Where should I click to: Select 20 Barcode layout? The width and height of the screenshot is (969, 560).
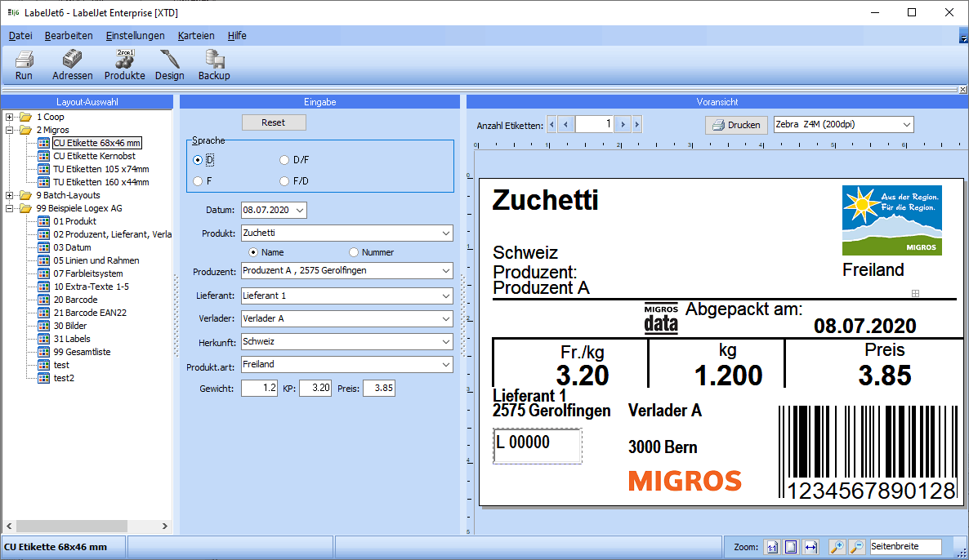coord(75,300)
